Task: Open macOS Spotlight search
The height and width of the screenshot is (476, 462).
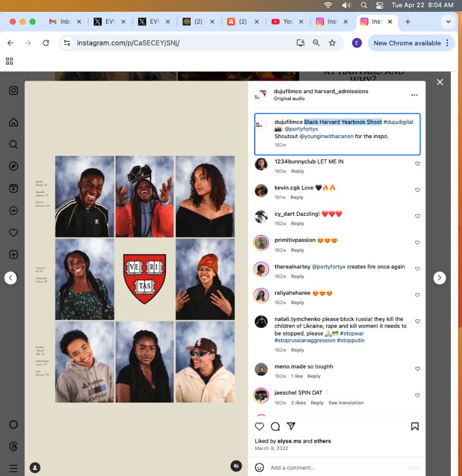Action: point(364,5)
